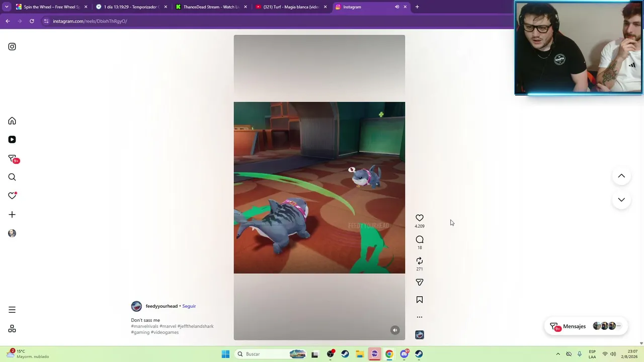
Task: Open volume speaker in system tray
Action: click(x=613, y=354)
